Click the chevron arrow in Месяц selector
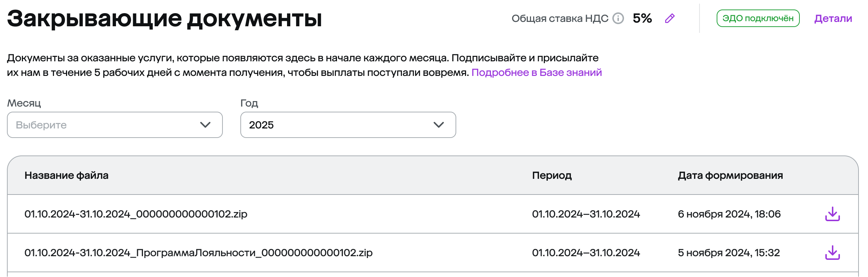This screenshot has width=868, height=277. 205,125
